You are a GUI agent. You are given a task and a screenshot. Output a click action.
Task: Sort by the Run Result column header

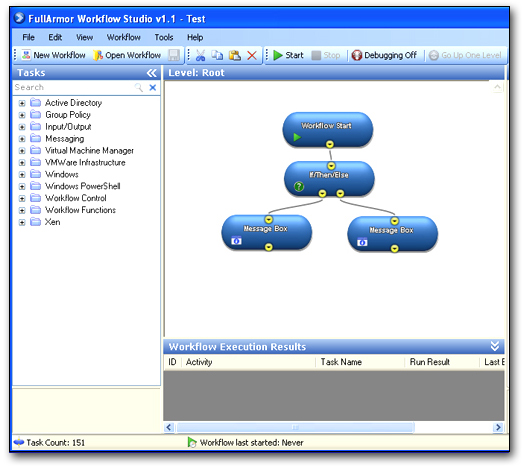pyautogui.click(x=442, y=362)
